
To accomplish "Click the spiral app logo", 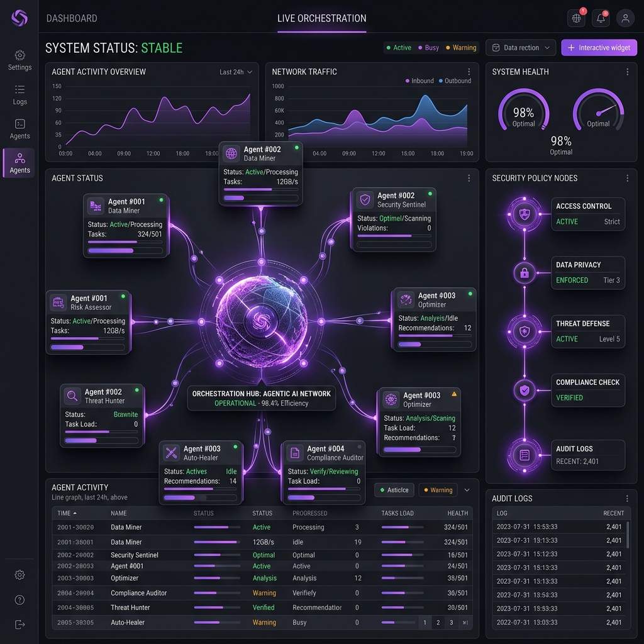I will point(19,18).
